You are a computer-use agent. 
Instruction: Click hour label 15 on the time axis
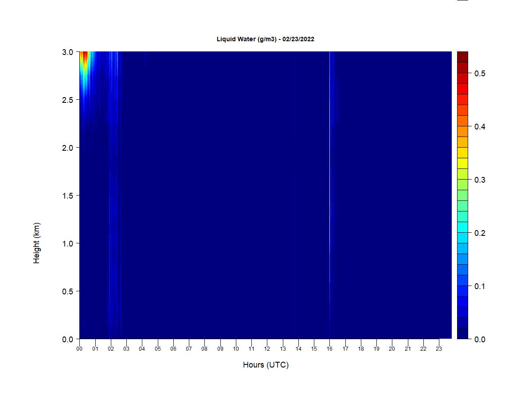(x=314, y=348)
